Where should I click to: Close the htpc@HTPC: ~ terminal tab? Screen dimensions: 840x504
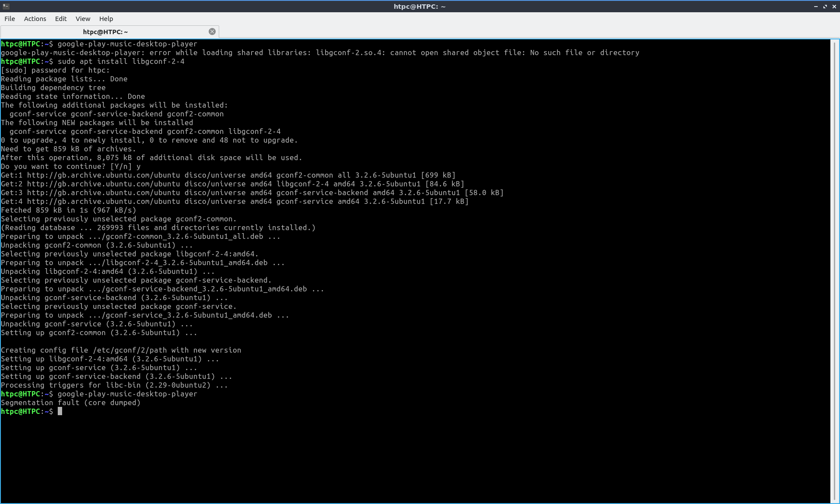(212, 31)
